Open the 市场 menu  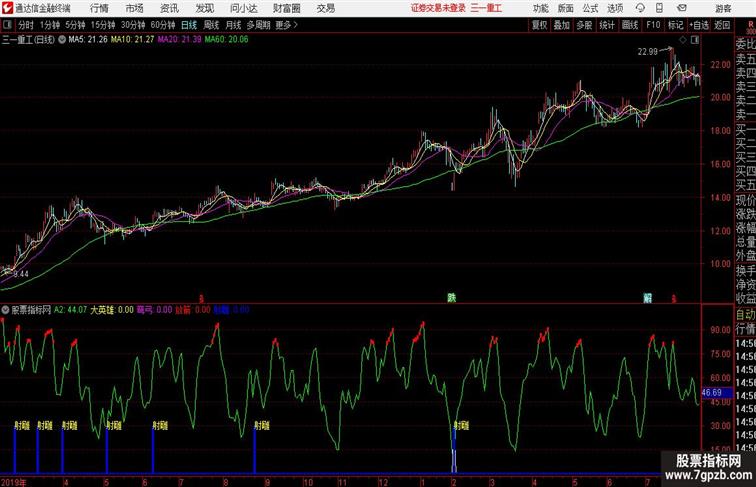[x=135, y=8]
